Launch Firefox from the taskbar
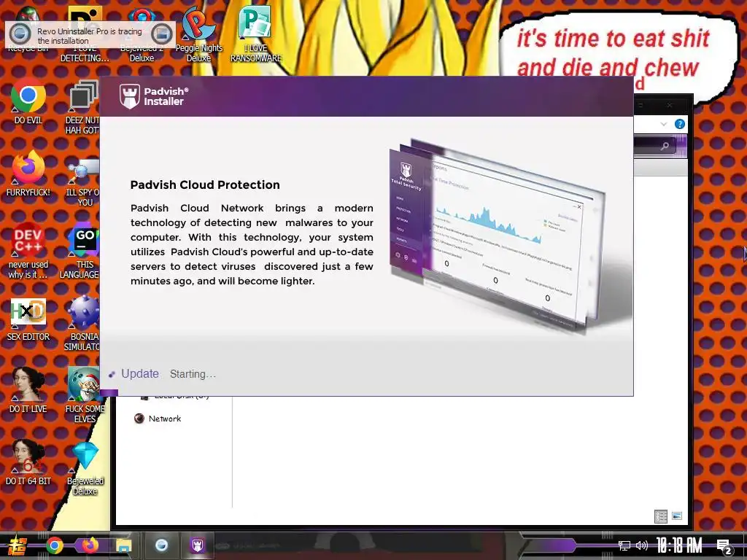 pyautogui.click(x=90, y=545)
